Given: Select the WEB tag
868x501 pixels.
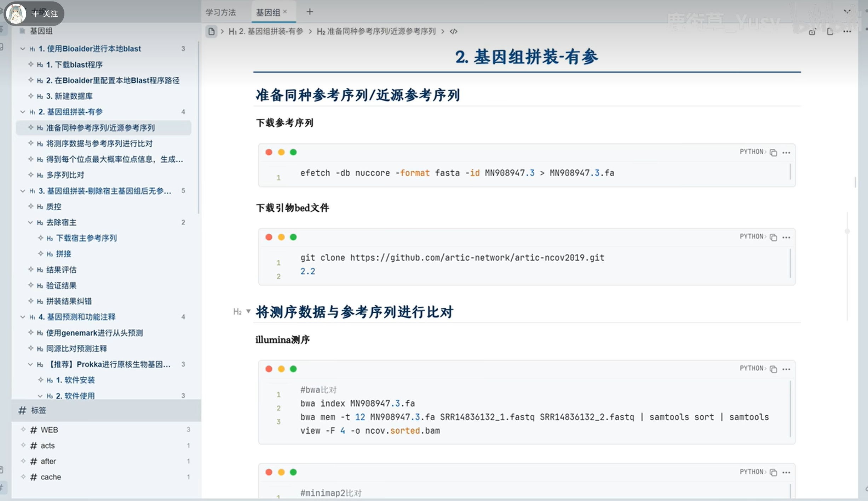Looking at the screenshot, I should (x=49, y=430).
